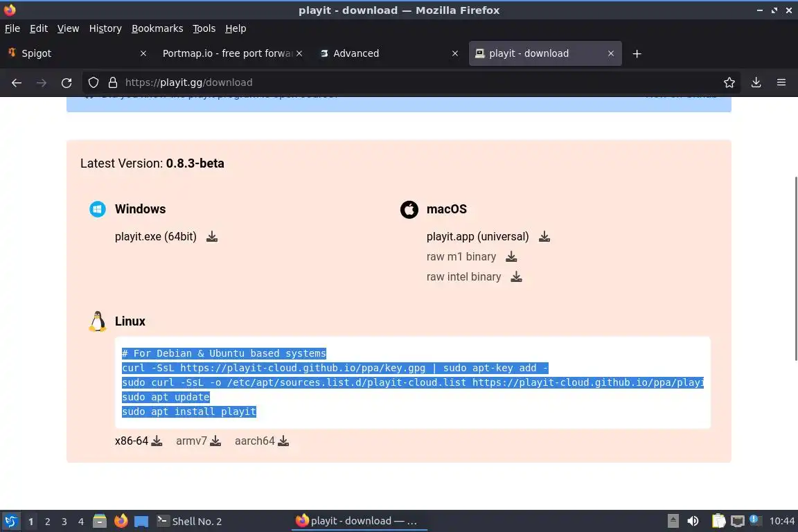Download the aarch64 Linux binary icon
Viewport: 798px width, 532px height.
tap(283, 441)
